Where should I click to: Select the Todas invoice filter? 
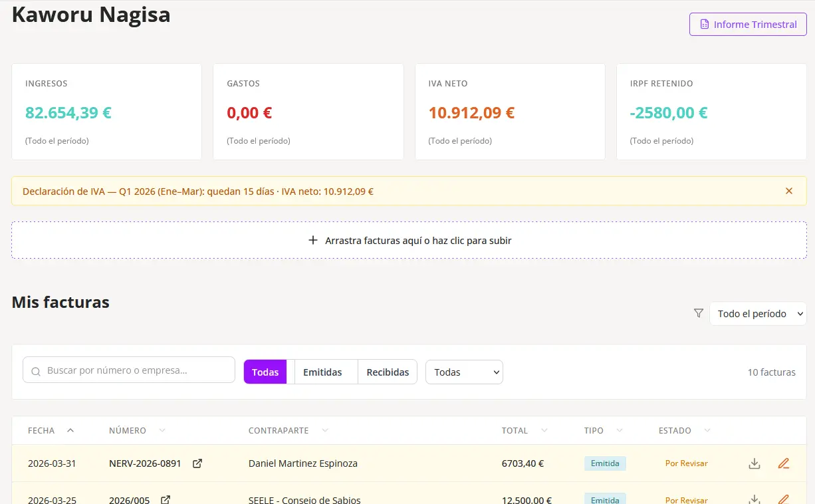point(265,372)
